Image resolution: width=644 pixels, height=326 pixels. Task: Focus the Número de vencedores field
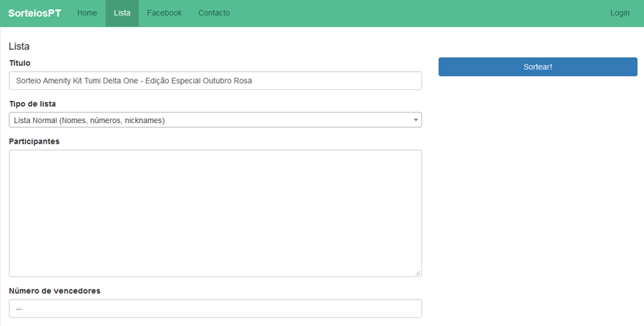[215, 308]
